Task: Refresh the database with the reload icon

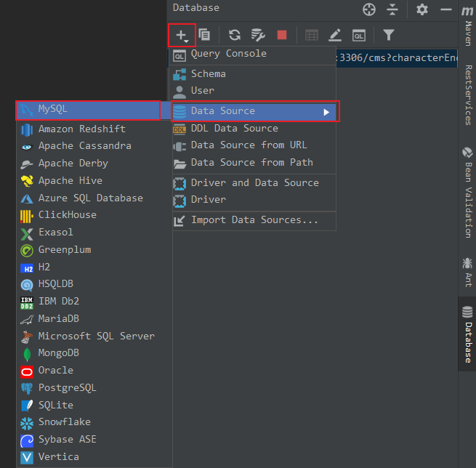Action: pyautogui.click(x=234, y=35)
